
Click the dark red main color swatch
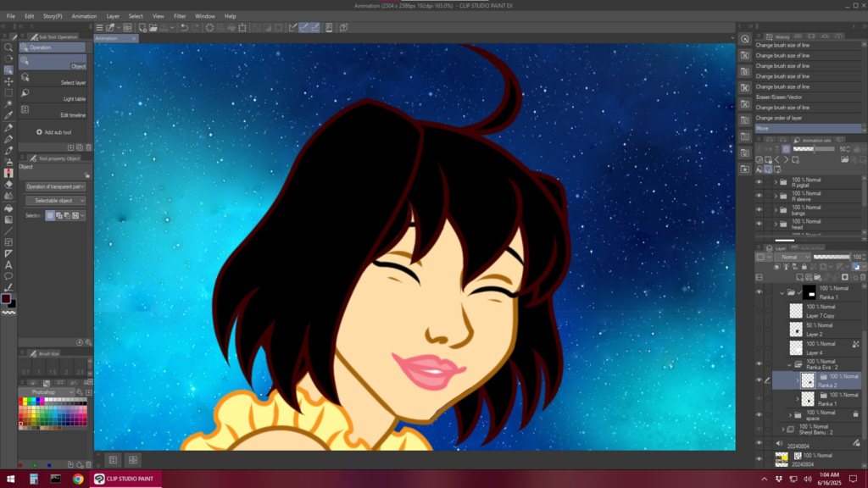click(x=6, y=298)
